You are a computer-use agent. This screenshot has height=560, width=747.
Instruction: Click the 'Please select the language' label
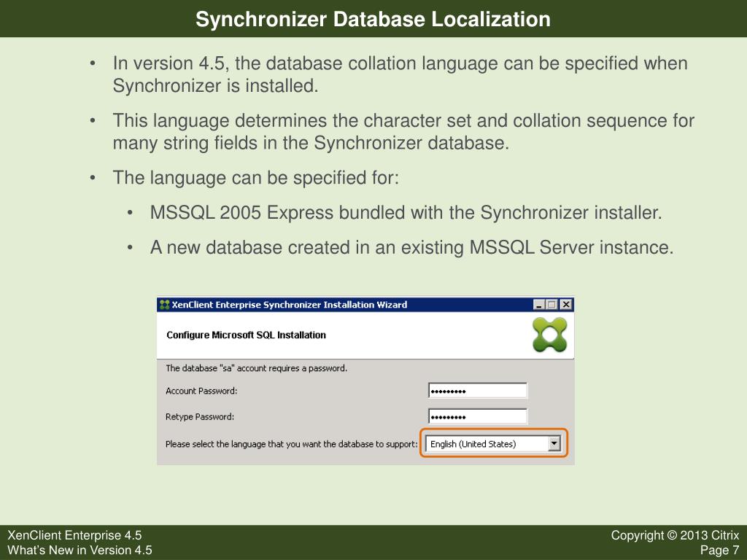coord(292,444)
